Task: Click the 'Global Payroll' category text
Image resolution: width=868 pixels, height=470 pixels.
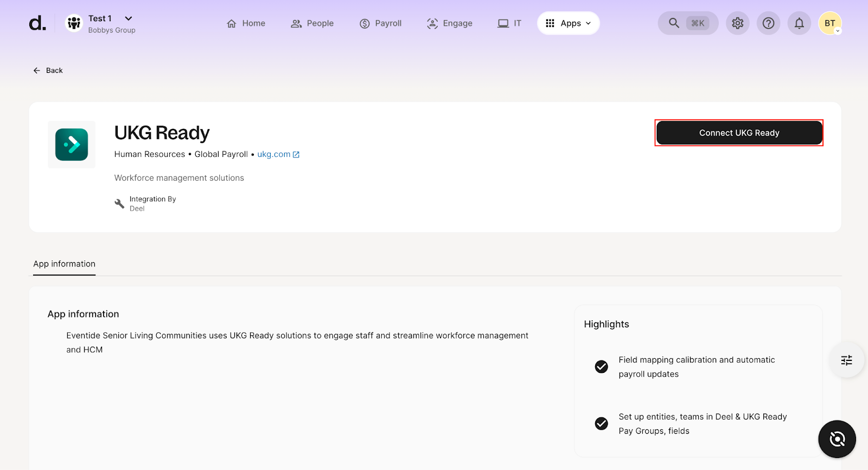Action: click(221, 154)
